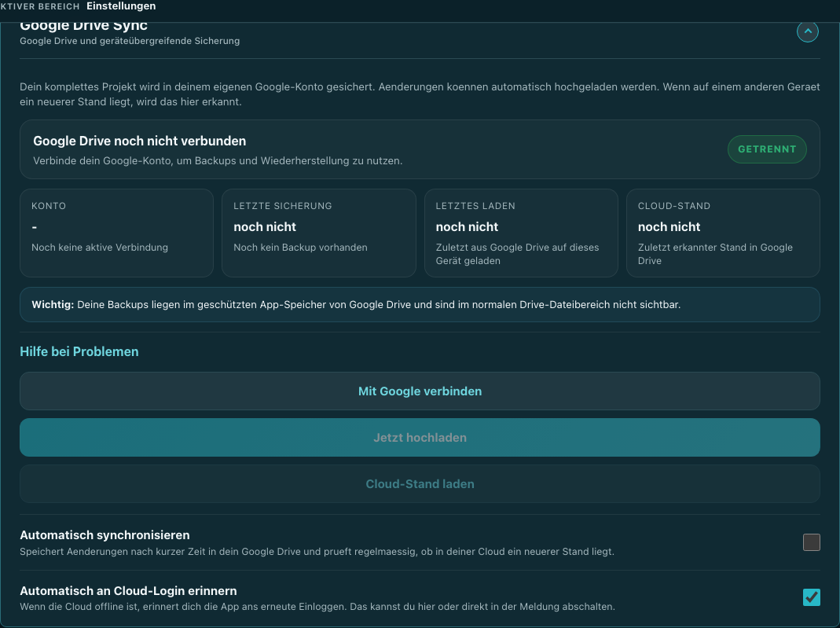
Task: Click the 'Automatisch an Cloud-Login erinnern' label
Action: [x=129, y=590]
